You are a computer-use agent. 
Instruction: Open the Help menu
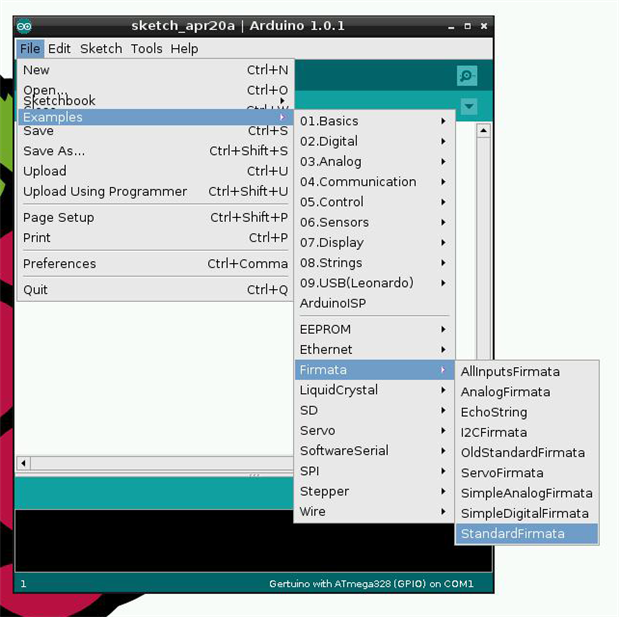coord(184,49)
